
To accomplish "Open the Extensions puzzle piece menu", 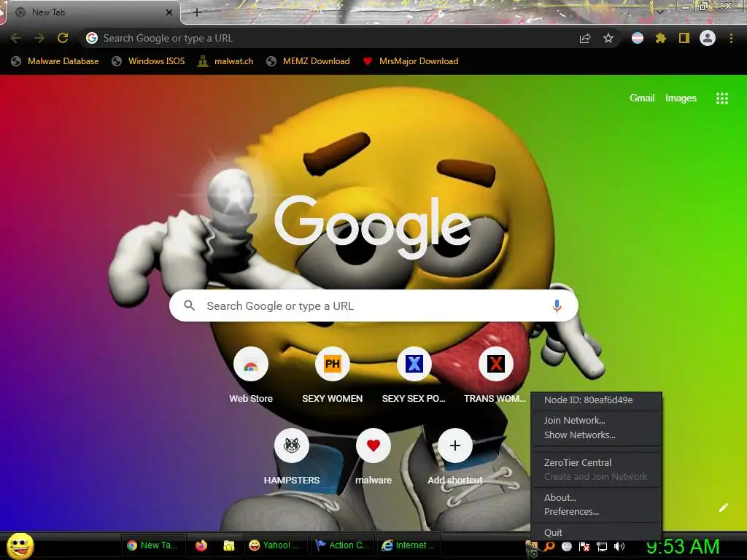I will coord(660,38).
